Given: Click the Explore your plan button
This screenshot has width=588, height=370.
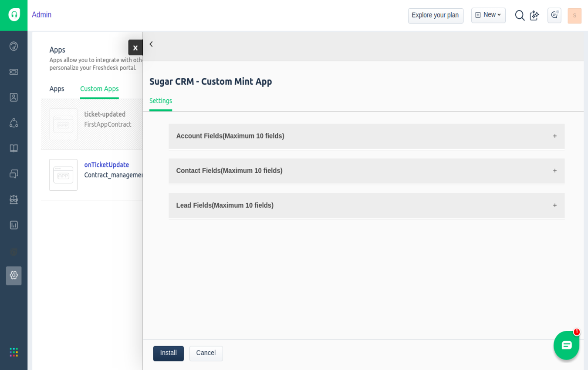Looking at the screenshot, I should 436,16.
